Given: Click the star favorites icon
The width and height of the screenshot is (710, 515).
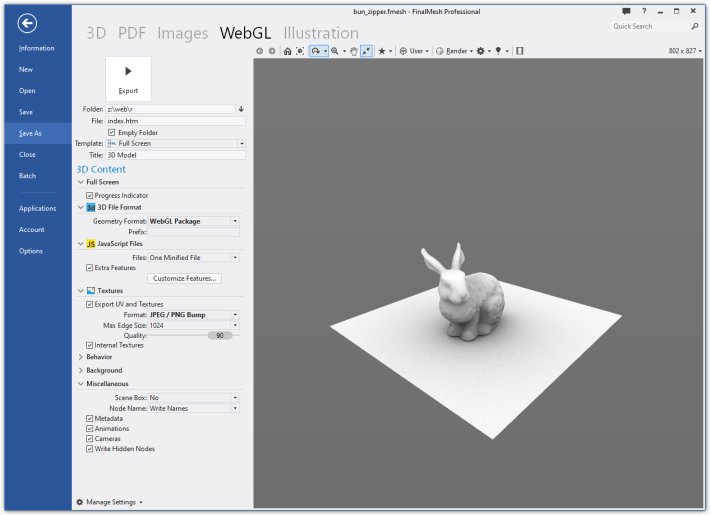Looking at the screenshot, I should click(382, 51).
